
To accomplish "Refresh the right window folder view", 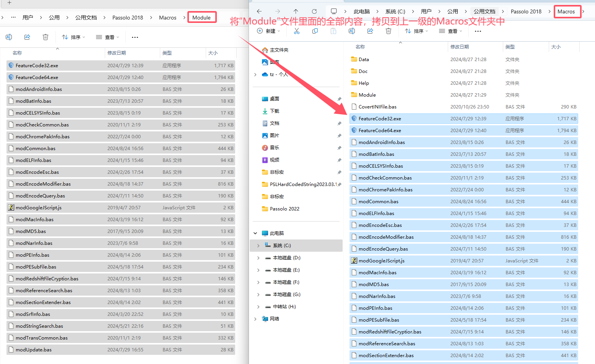I will (x=314, y=11).
